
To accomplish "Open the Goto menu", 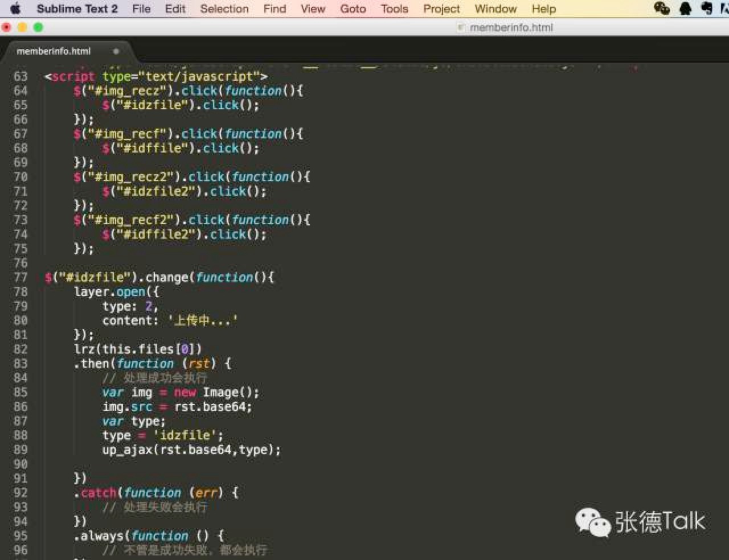I will tap(353, 9).
